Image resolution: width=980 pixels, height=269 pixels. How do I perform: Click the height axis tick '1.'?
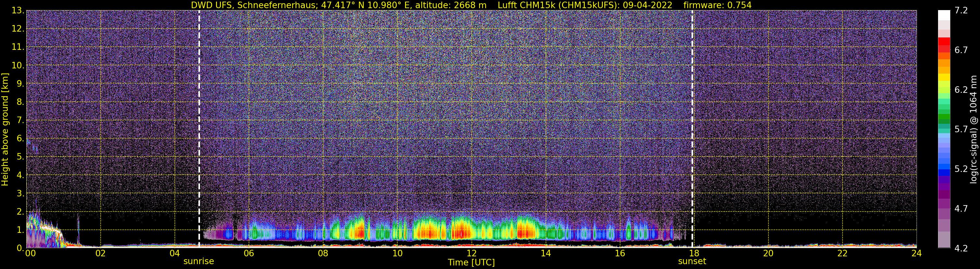point(20,230)
